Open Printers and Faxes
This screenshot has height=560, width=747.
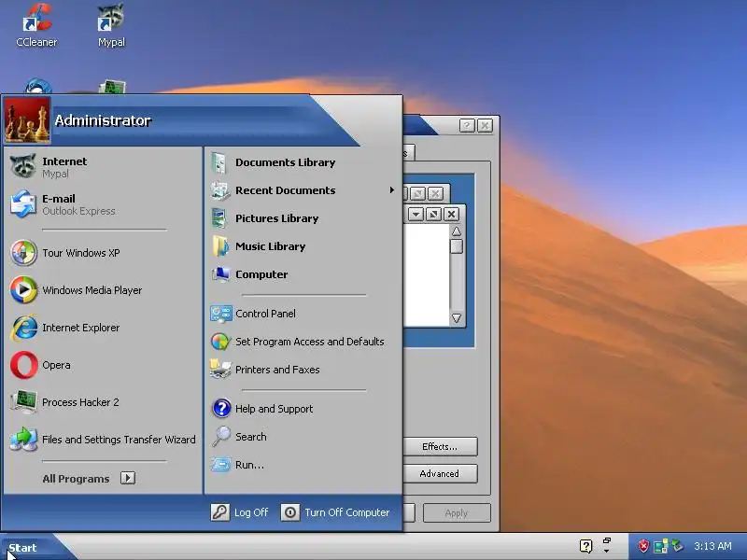tap(303, 370)
